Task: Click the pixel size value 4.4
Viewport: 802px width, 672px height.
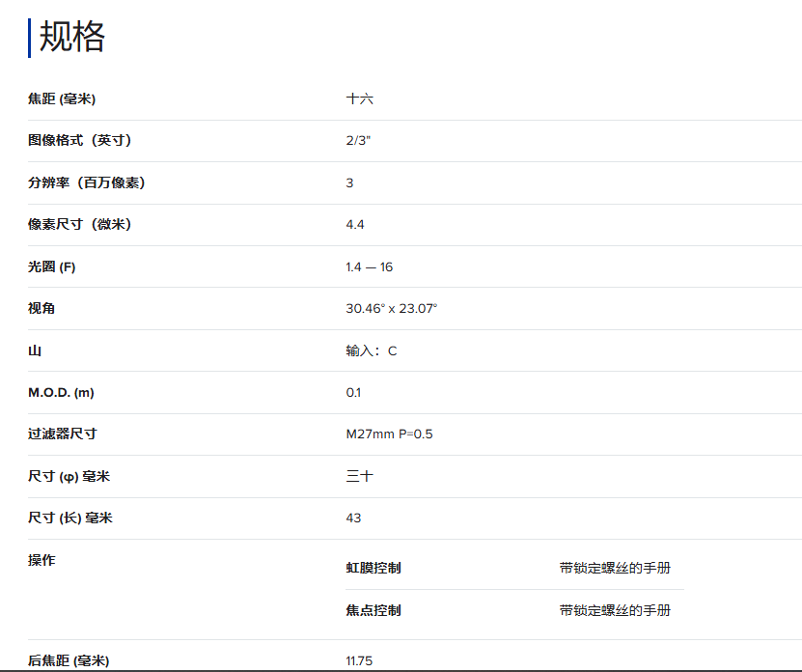Action: [x=355, y=225]
